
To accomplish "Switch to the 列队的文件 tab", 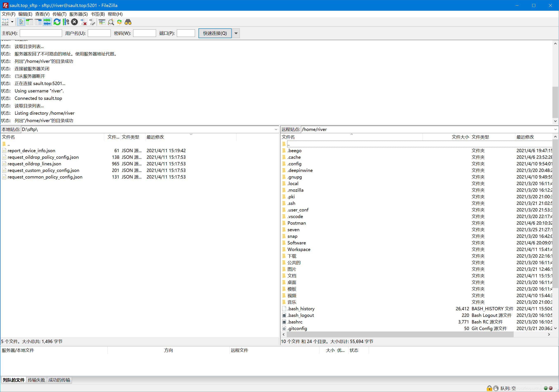I will click(x=14, y=380).
